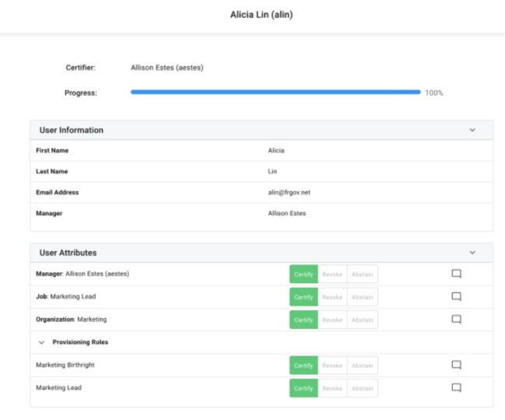Open comment icon for Job Marketing Lead row
This screenshot has height=420, width=505.
tap(457, 296)
